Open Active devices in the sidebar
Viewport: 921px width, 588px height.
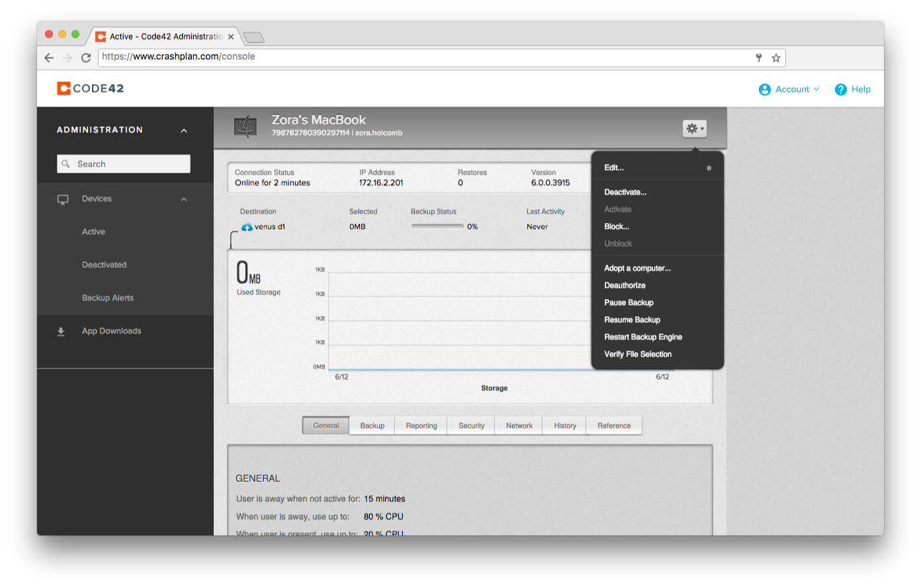pyautogui.click(x=93, y=232)
